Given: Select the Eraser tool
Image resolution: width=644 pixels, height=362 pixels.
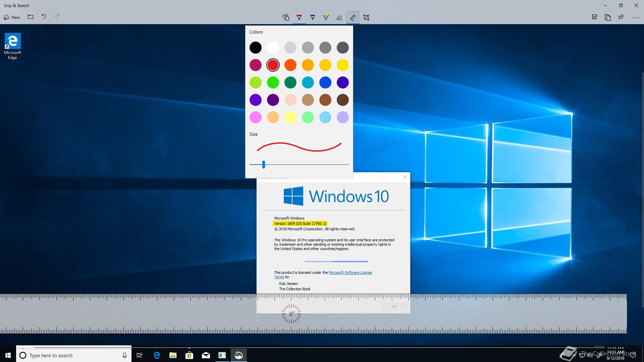Looking at the screenshot, I should point(339,17).
